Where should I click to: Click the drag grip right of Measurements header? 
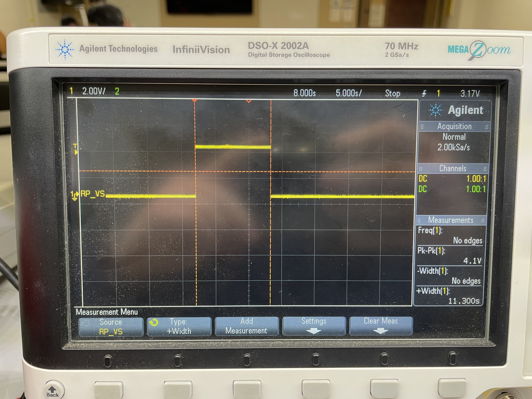pyautogui.click(x=483, y=220)
